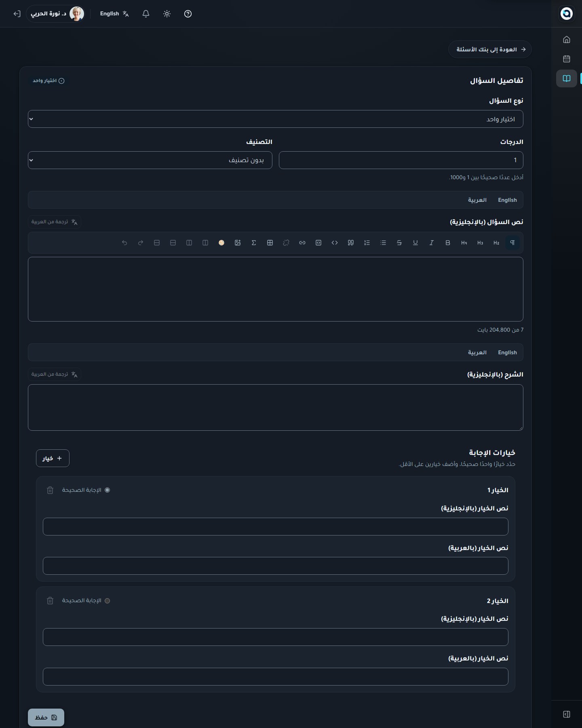Click the save button (حفظ)
Viewport: 582px width, 728px height.
pyautogui.click(x=46, y=717)
